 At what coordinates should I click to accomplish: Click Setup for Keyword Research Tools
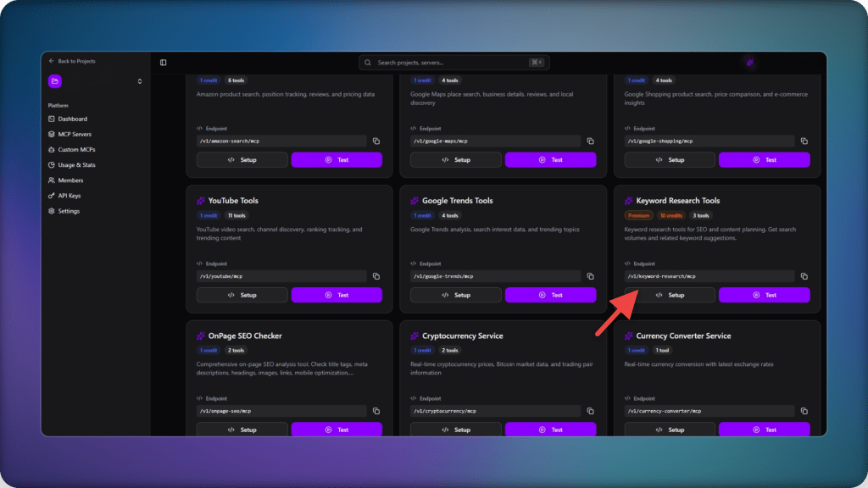[670, 295]
